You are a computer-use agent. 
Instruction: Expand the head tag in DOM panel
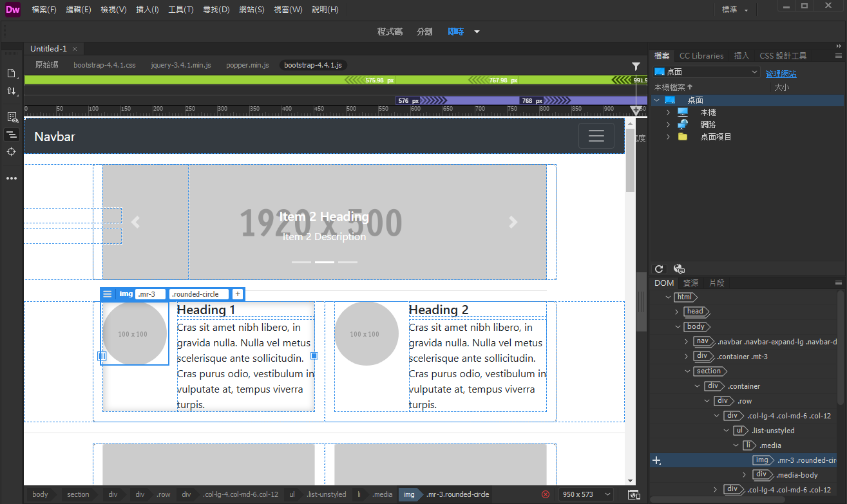(677, 312)
